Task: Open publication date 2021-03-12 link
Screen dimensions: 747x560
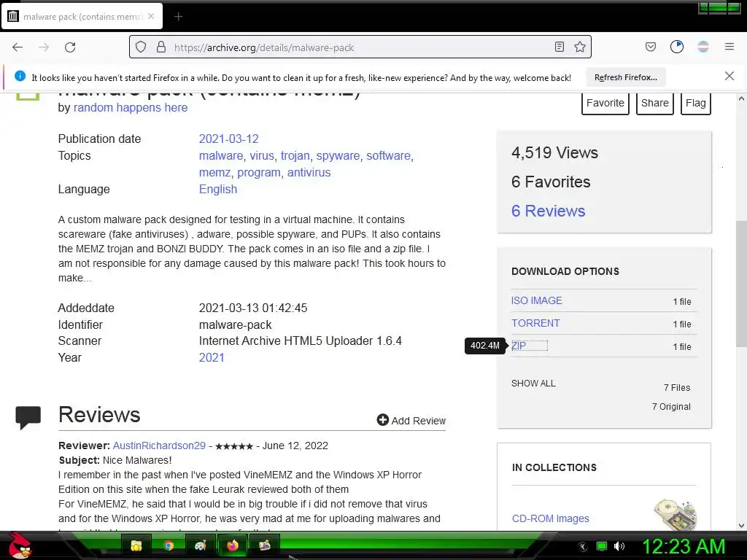Action: click(228, 139)
